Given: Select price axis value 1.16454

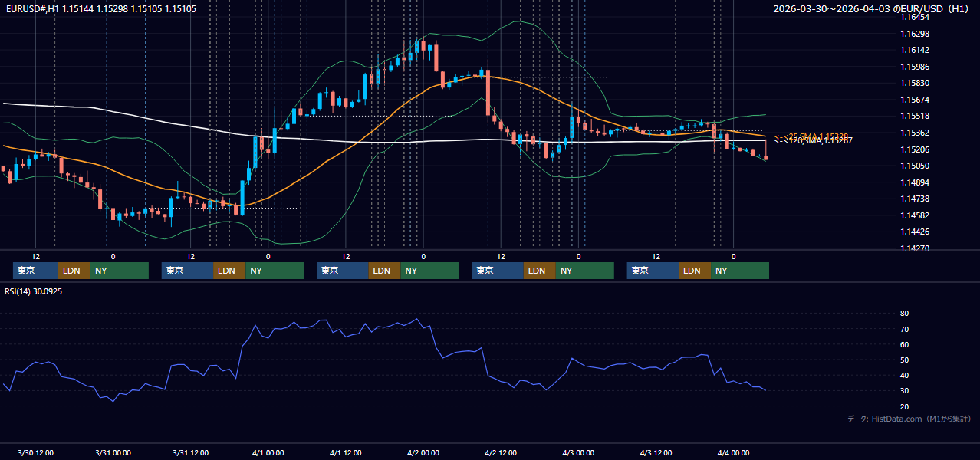Looking at the screenshot, I should point(915,17).
